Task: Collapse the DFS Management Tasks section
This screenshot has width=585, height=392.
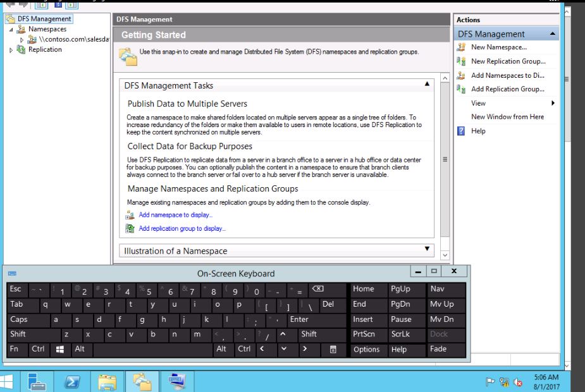Action: [x=427, y=84]
